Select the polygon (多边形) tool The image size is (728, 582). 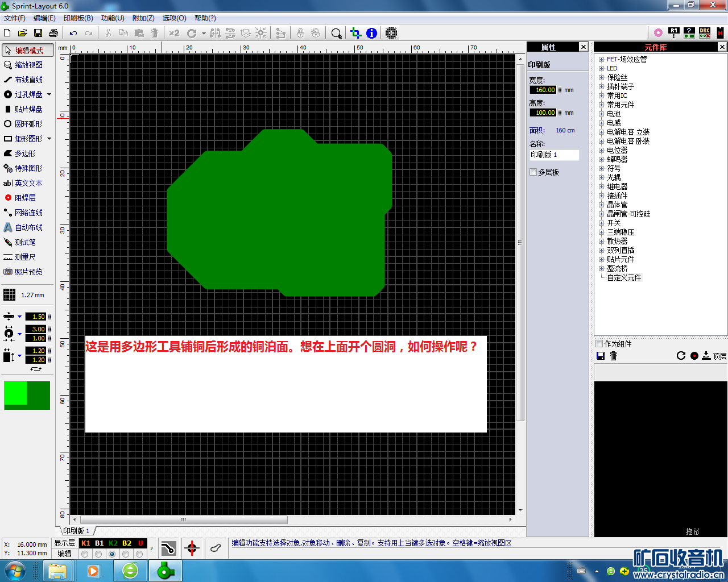tap(25, 153)
